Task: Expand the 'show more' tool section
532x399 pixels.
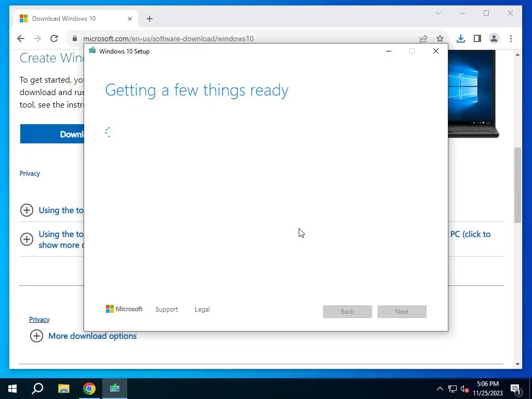Action: coord(26,239)
